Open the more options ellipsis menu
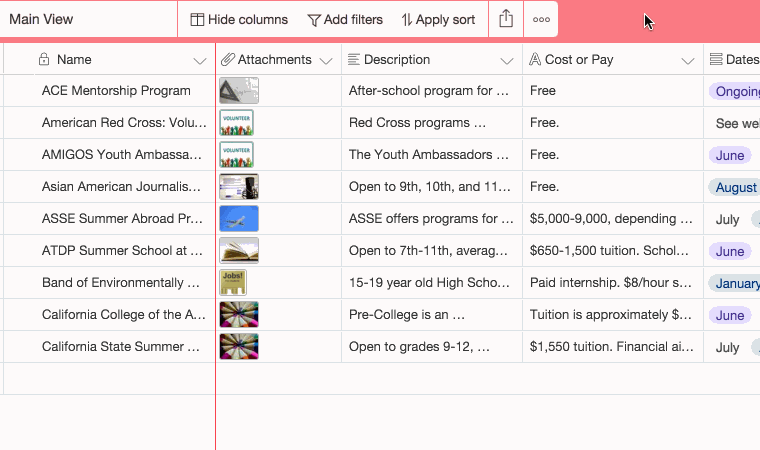The image size is (760, 450). point(541,19)
